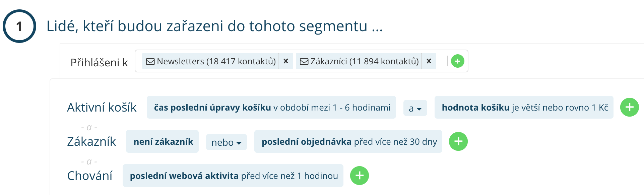644x195 pixels.
Task: Remove the Newsletters list tag
Action: (286, 61)
